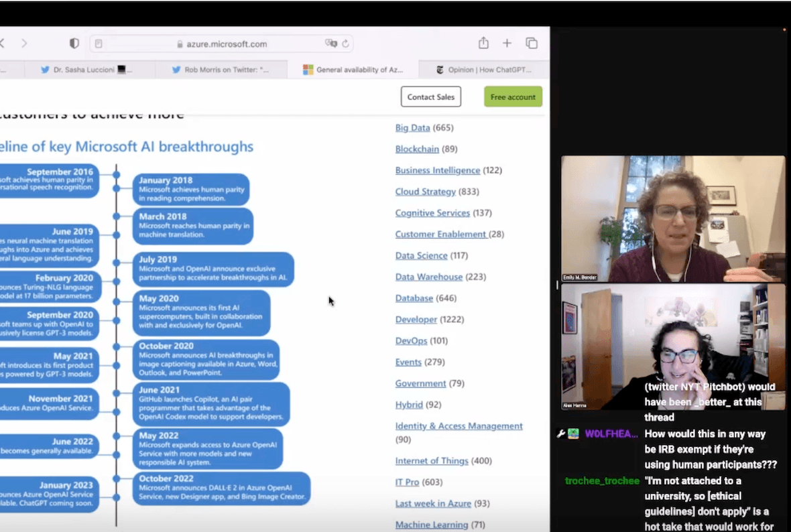The image size is (791, 532).
Task: Click the green badge beside W0LFHEA...
Action: pos(573,434)
